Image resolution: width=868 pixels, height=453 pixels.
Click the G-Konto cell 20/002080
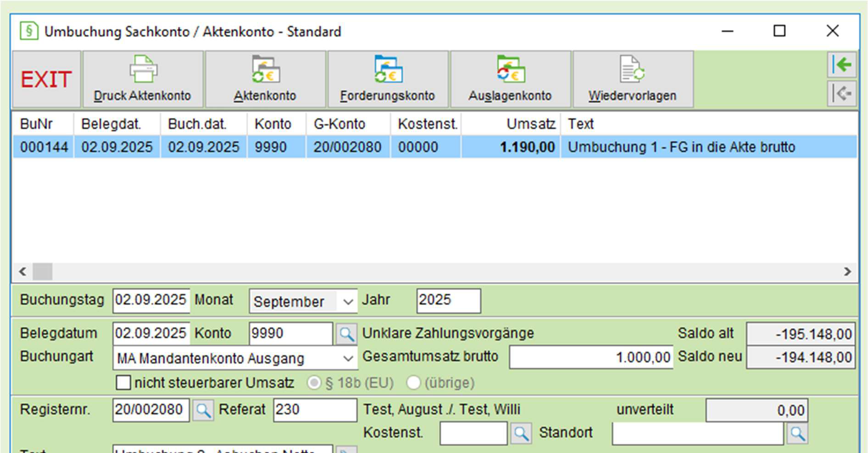click(348, 147)
